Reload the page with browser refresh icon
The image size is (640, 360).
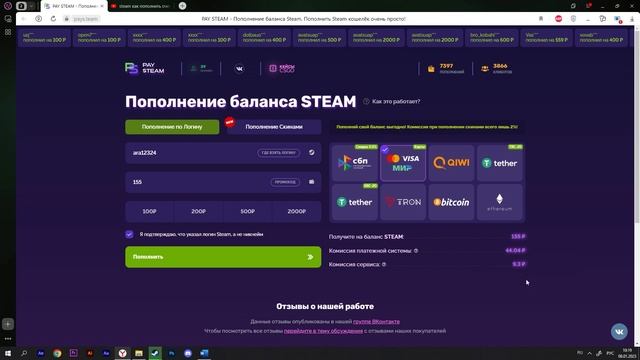(x=53, y=19)
